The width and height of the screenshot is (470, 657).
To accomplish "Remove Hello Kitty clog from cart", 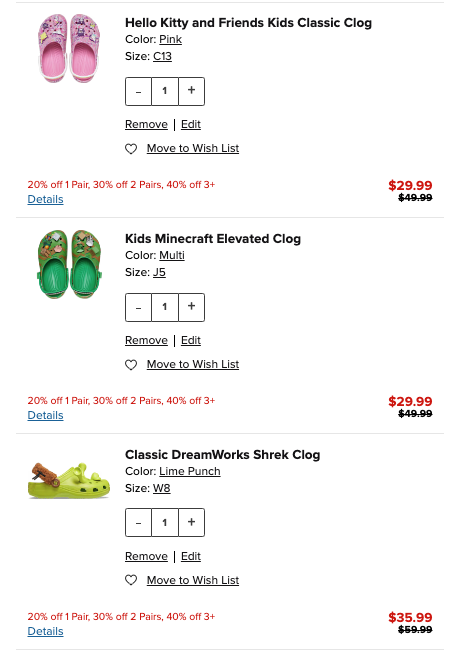I will [146, 124].
